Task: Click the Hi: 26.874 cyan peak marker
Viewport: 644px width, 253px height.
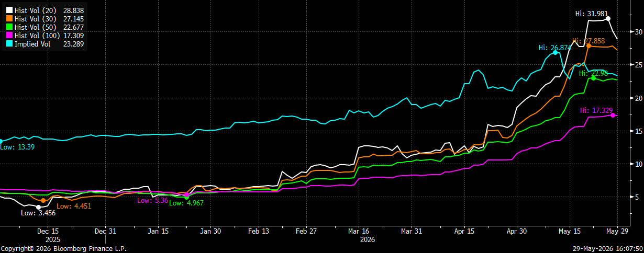Action: pyautogui.click(x=555, y=53)
